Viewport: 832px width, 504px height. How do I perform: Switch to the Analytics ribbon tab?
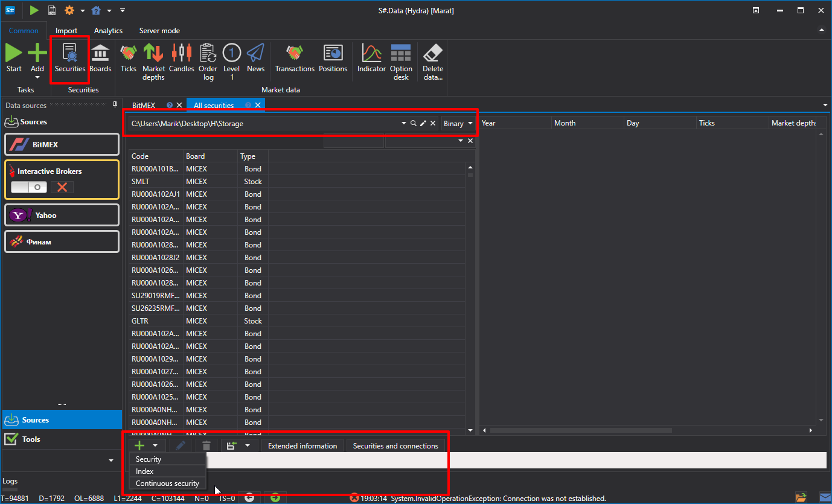tap(108, 31)
